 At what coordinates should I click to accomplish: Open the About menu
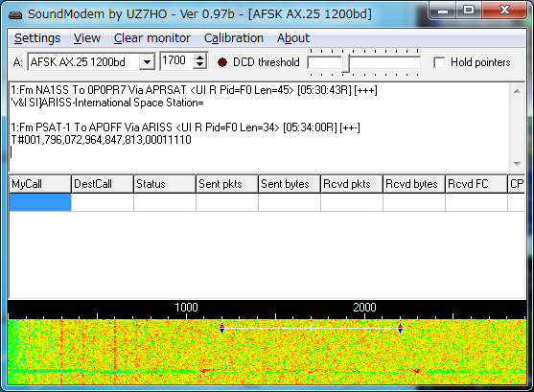(292, 38)
